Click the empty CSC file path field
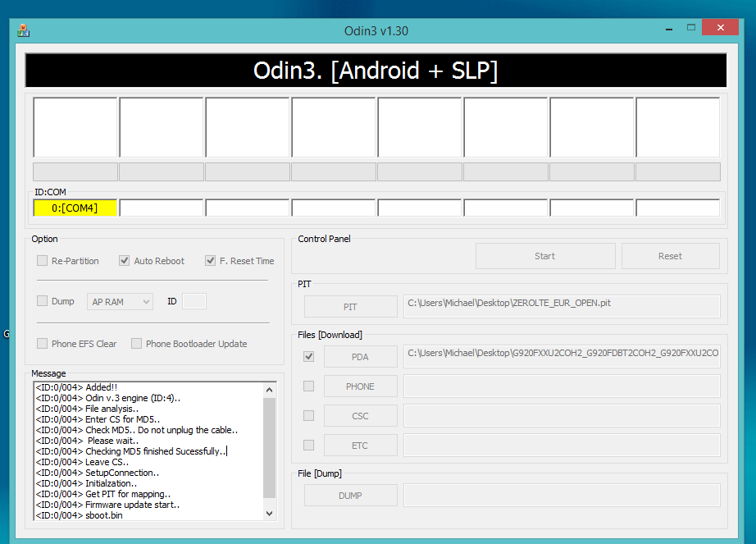This screenshot has height=544, width=756. coord(562,416)
